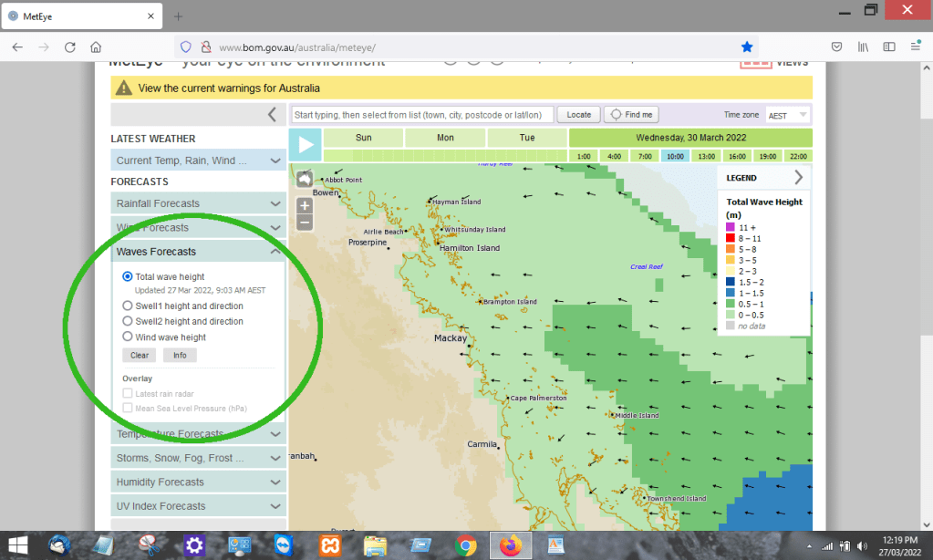Collapse the legend panel chevron

[x=799, y=177]
